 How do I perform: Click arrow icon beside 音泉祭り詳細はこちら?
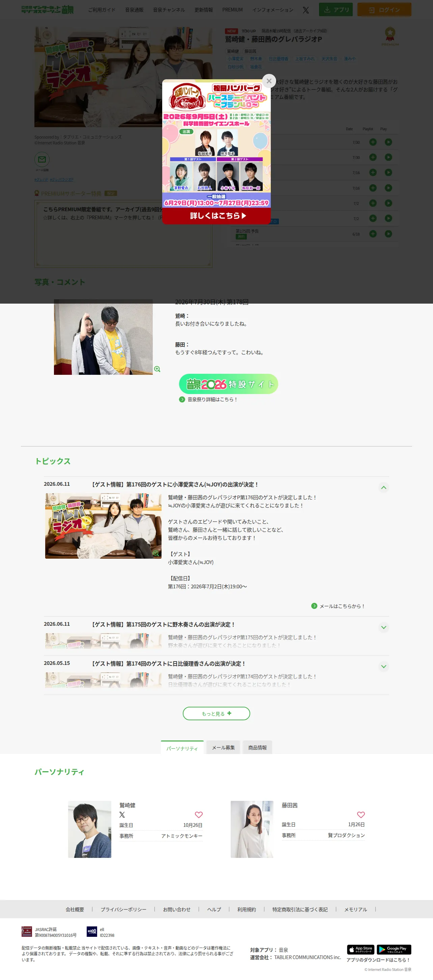pyautogui.click(x=182, y=399)
